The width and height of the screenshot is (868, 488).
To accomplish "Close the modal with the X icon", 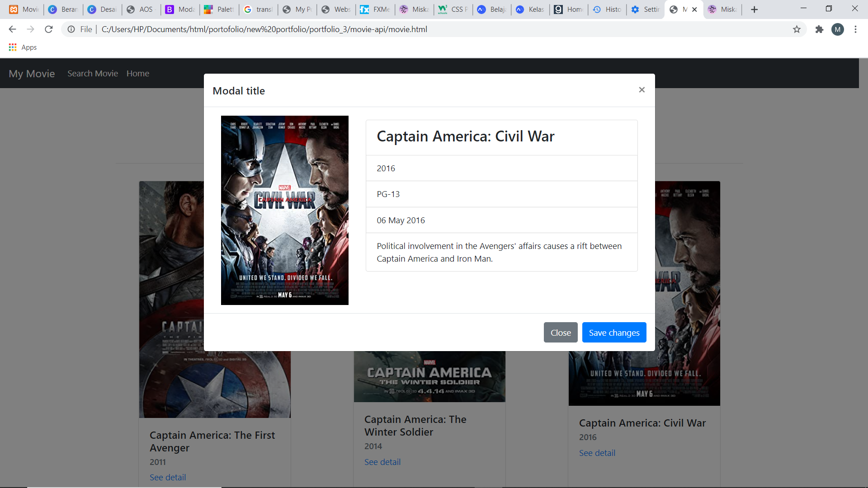I will 642,90.
